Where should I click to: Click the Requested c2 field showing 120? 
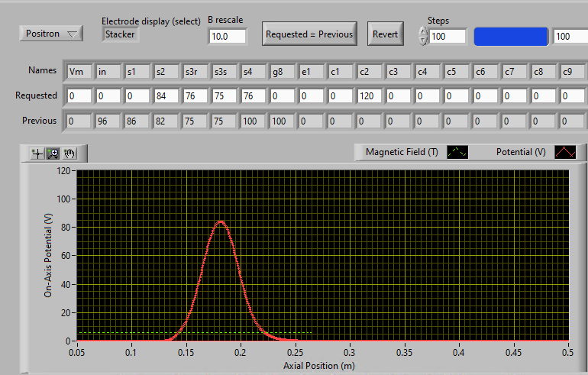370,96
